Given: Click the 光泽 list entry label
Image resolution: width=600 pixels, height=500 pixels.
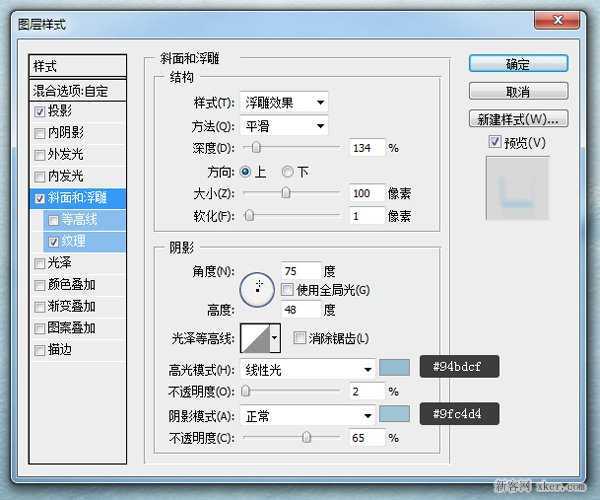Looking at the screenshot, I should (x=60, y=263).
